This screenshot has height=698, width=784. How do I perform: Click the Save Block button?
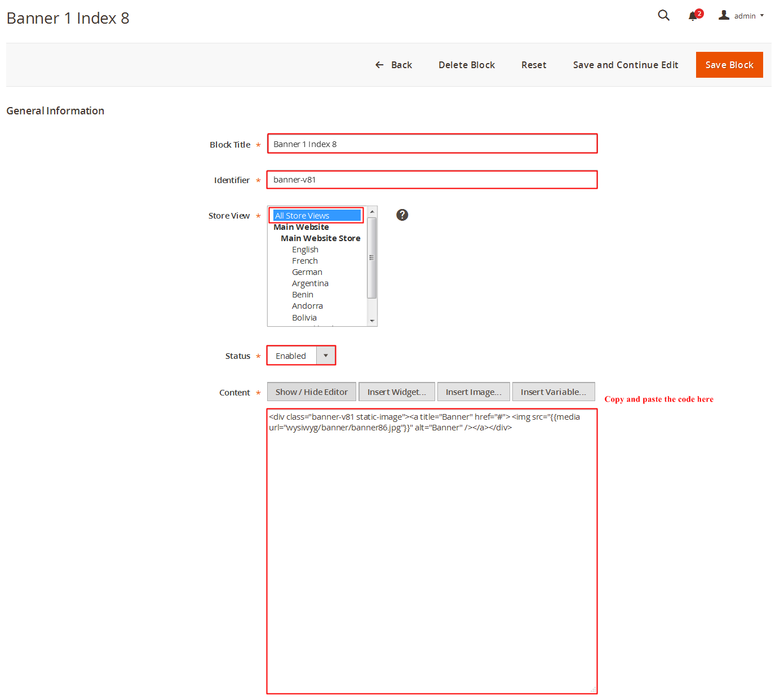pyautogui.click(x=729, y=65)
